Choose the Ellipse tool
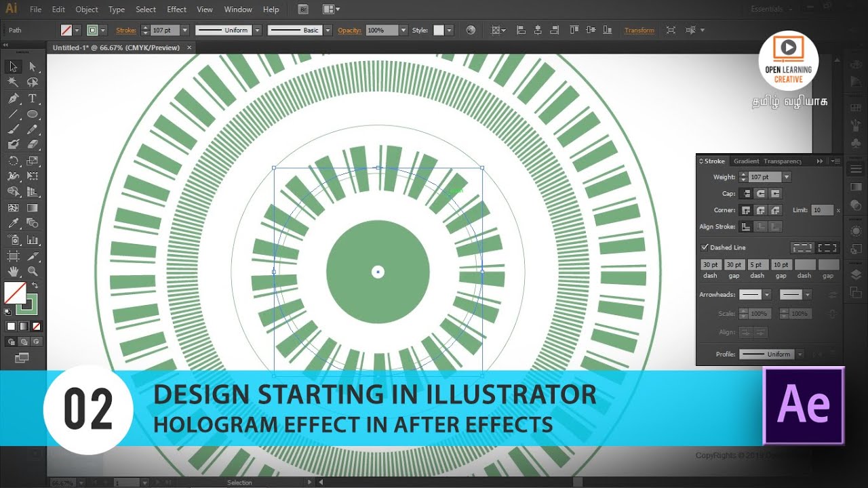Viewport: 868px width, 488px height. [32, 114]
